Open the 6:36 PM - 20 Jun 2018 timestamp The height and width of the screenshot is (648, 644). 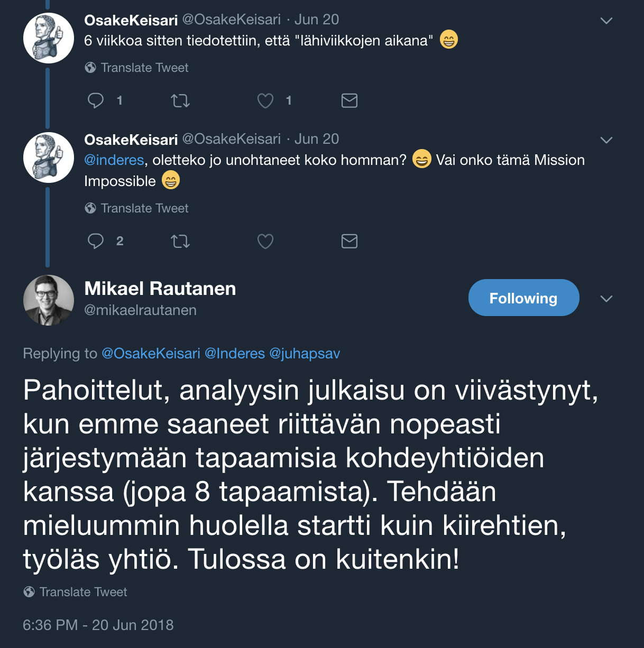(98, 625)
